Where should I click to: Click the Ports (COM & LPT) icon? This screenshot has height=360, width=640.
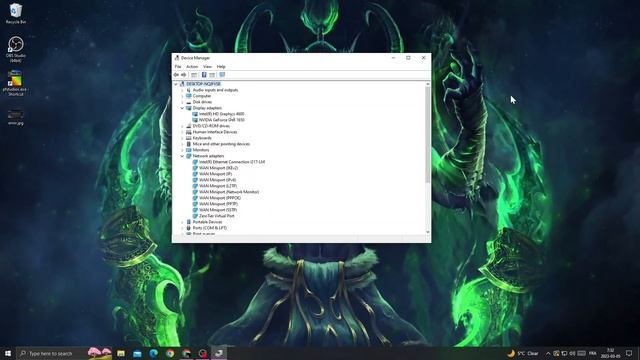click(x=189, y=228)
